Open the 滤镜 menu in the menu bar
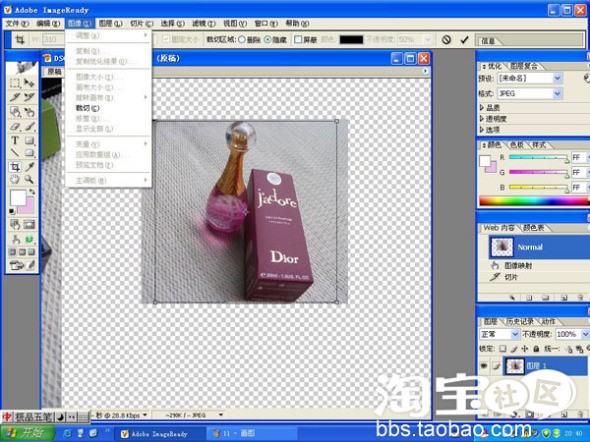 204,24
